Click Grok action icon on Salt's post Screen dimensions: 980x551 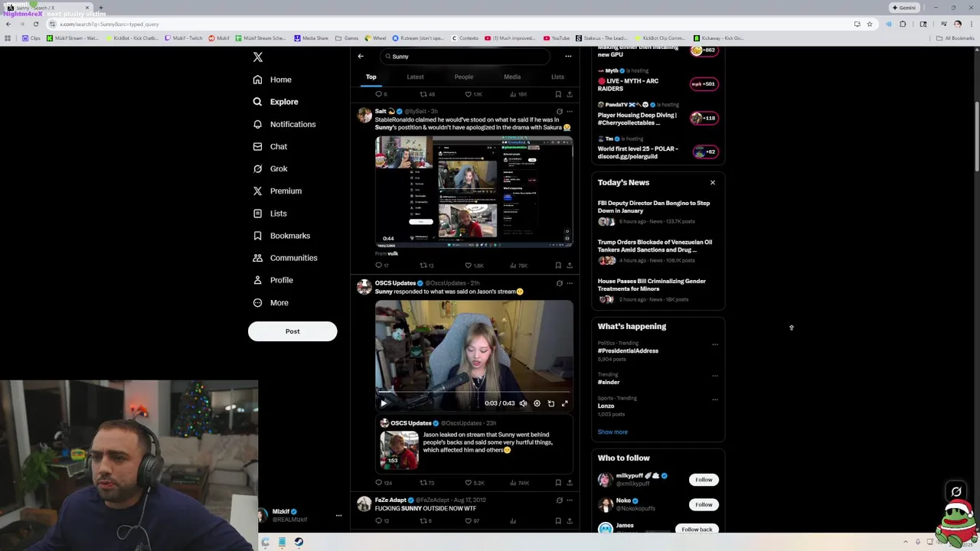pyautogui.click(x=559, y=112)
